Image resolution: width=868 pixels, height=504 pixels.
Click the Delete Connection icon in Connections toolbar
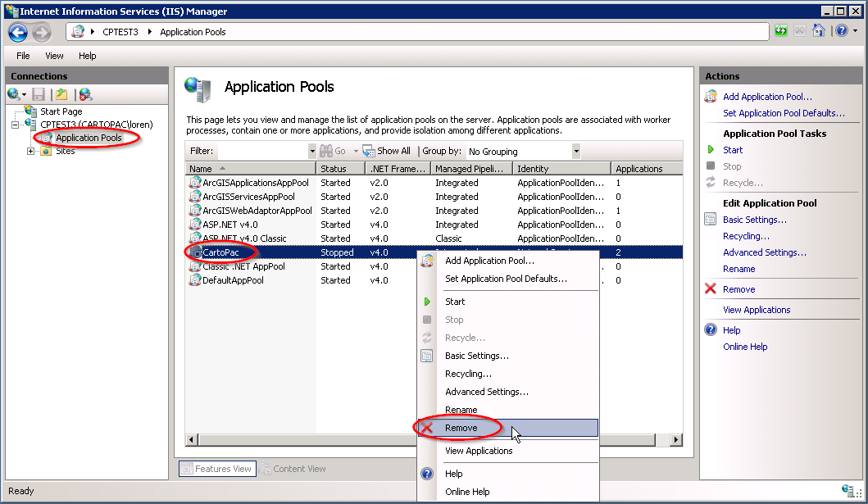(84, 94)
